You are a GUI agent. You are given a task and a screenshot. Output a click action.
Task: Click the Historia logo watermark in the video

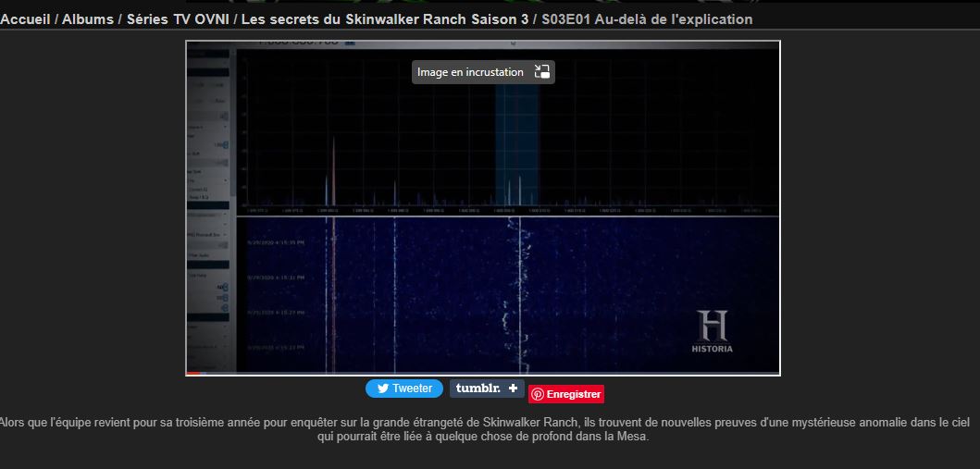[x=712, y=332]
